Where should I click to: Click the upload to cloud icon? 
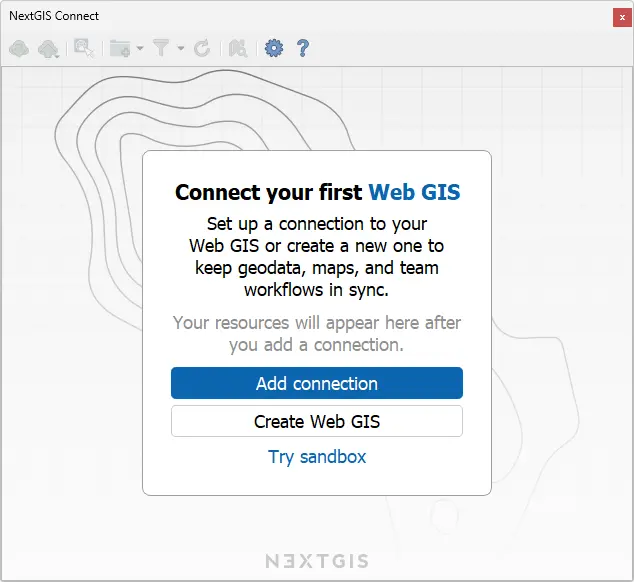(48, 49)
